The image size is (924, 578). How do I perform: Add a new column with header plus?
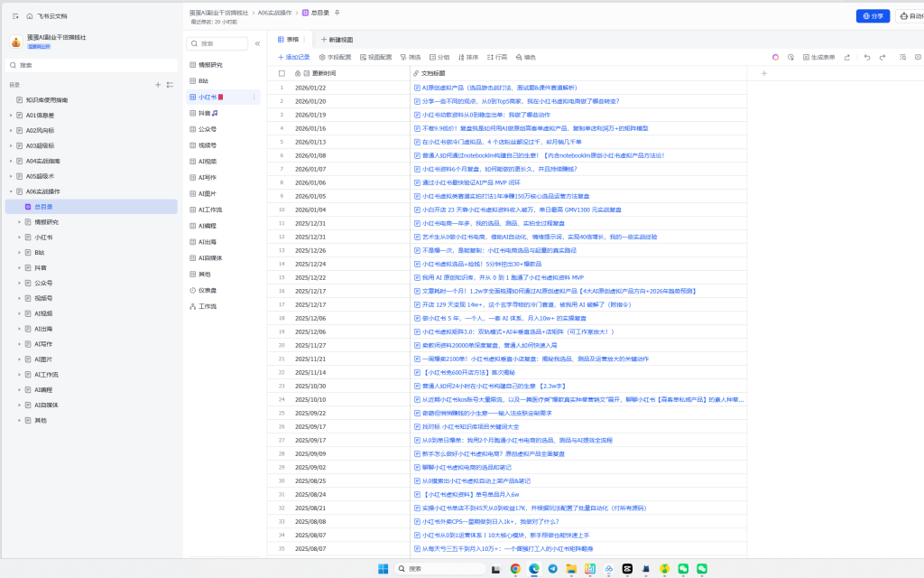click(x=763, y=73)
